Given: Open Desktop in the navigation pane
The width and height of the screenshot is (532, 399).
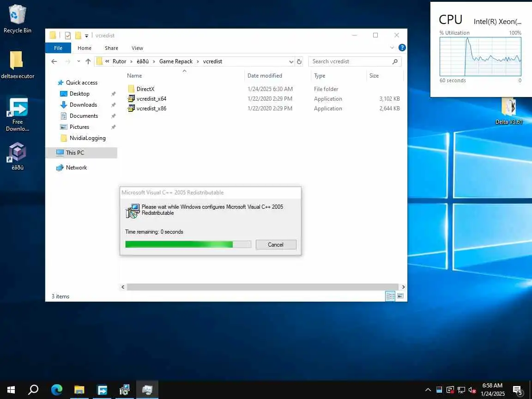Looking at the screenshot, I should [79, 94].
